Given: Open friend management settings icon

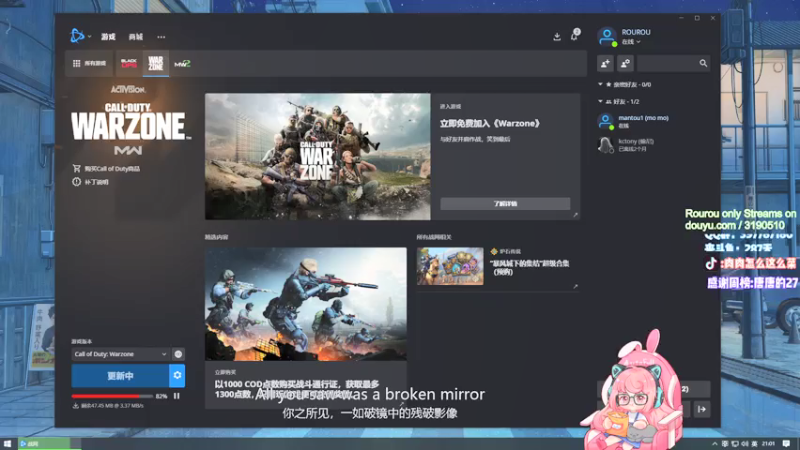Looking at the screenshot, I should [625, 63].
